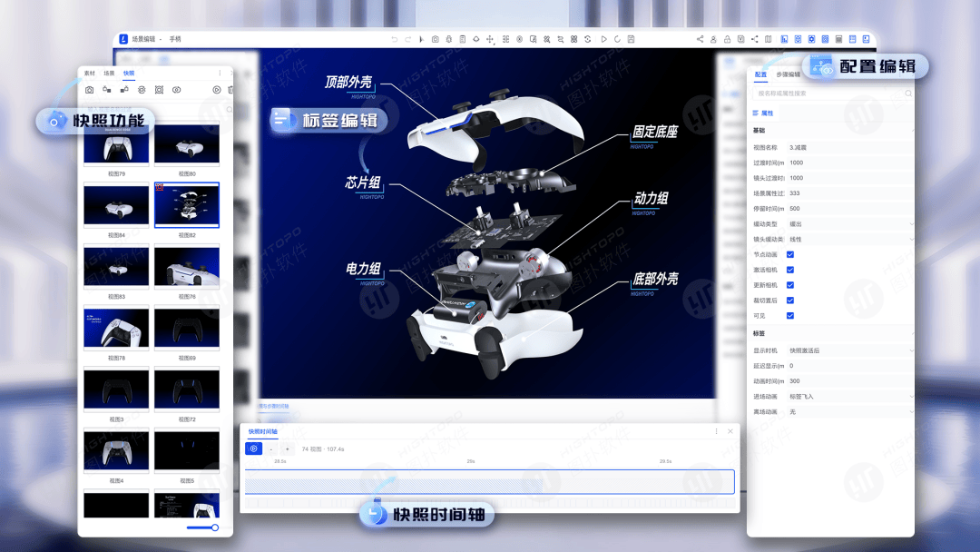Click search magnifier in config panel

tap(908, 94)
